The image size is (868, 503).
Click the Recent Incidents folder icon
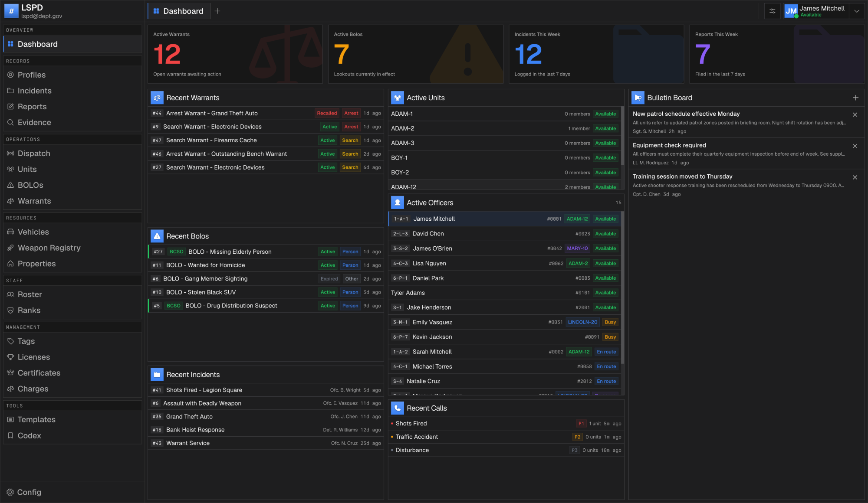[157, 375]
